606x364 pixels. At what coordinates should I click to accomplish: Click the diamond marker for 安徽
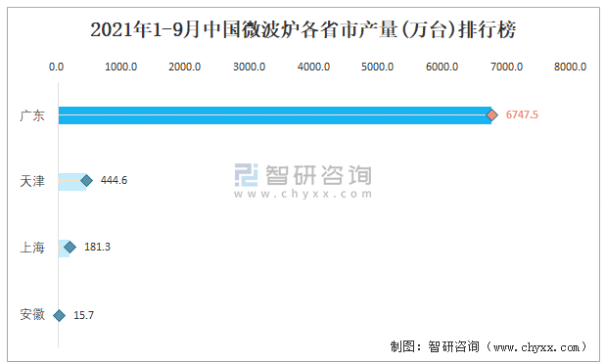(59, 316)
